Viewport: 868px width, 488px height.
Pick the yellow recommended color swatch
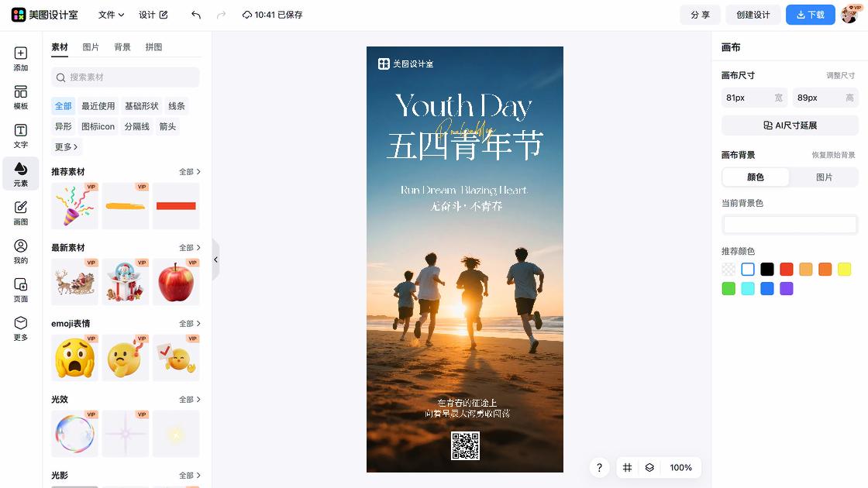point(844,270)
